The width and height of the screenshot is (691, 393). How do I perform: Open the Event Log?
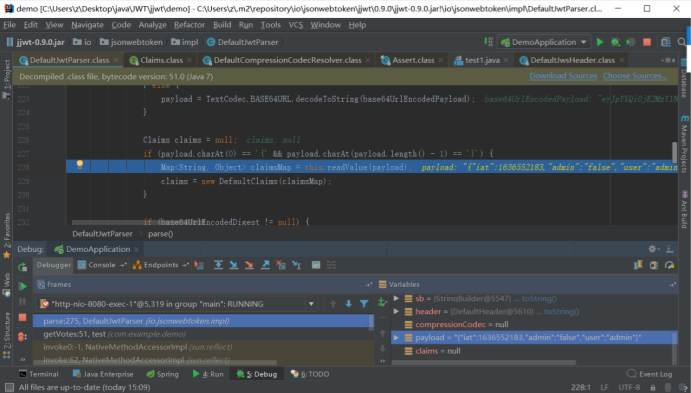(x=650, y=374)
